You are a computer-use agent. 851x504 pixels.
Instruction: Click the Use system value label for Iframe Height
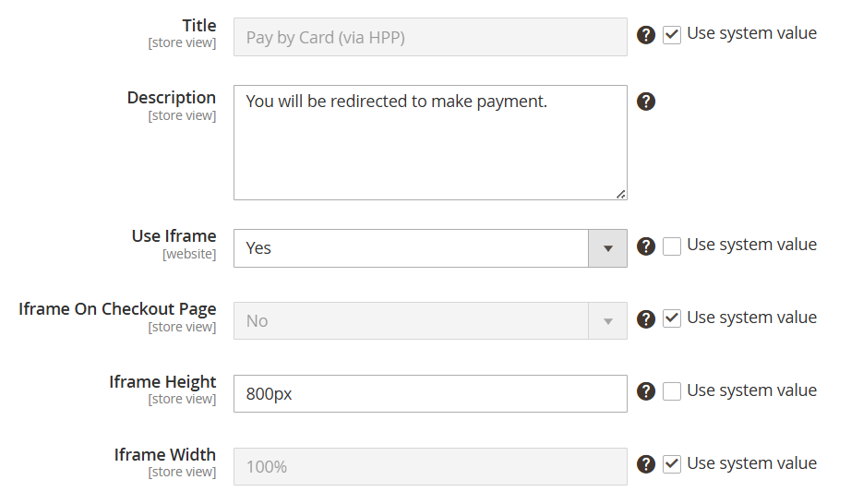[751, 390]
